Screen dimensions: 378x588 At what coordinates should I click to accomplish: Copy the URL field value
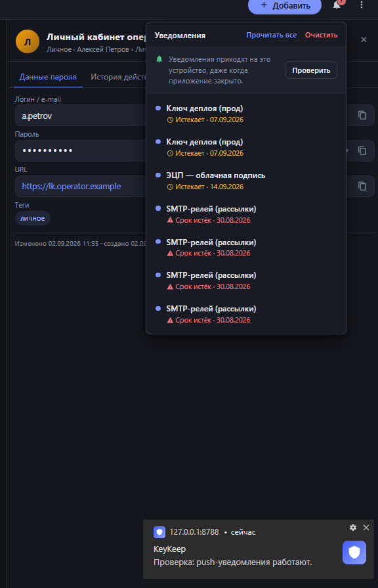point(362,186)
